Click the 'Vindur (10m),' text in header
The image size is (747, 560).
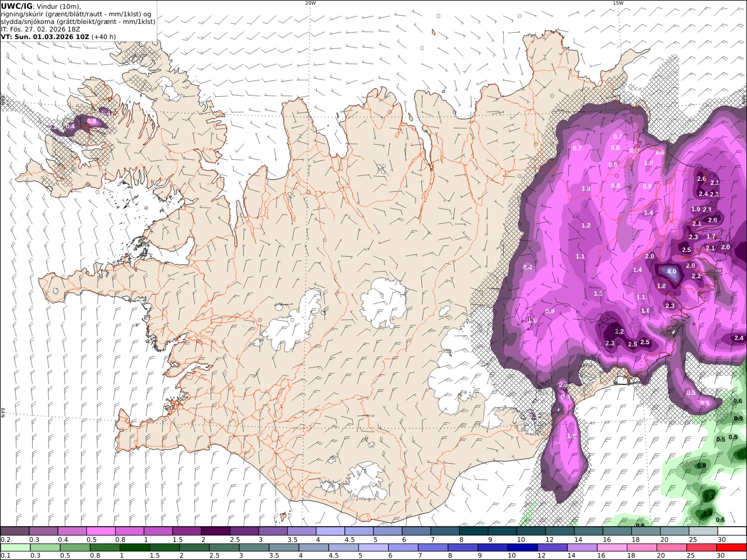(x=59, y=6)
